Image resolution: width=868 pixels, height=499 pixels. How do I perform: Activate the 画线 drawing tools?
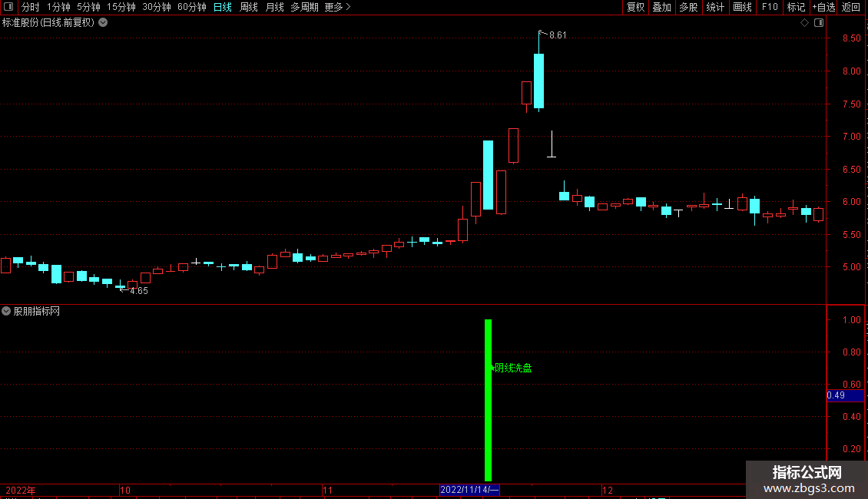click(x=742, y=7)
